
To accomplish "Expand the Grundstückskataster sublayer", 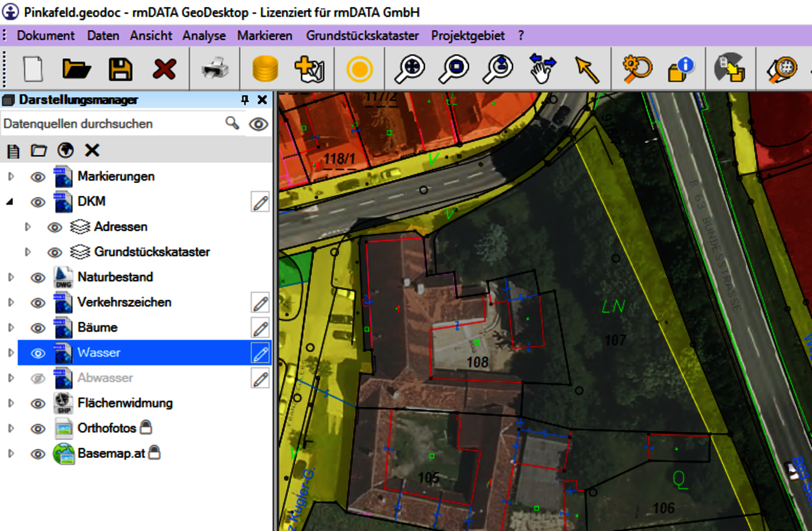I will click(27, 252).
